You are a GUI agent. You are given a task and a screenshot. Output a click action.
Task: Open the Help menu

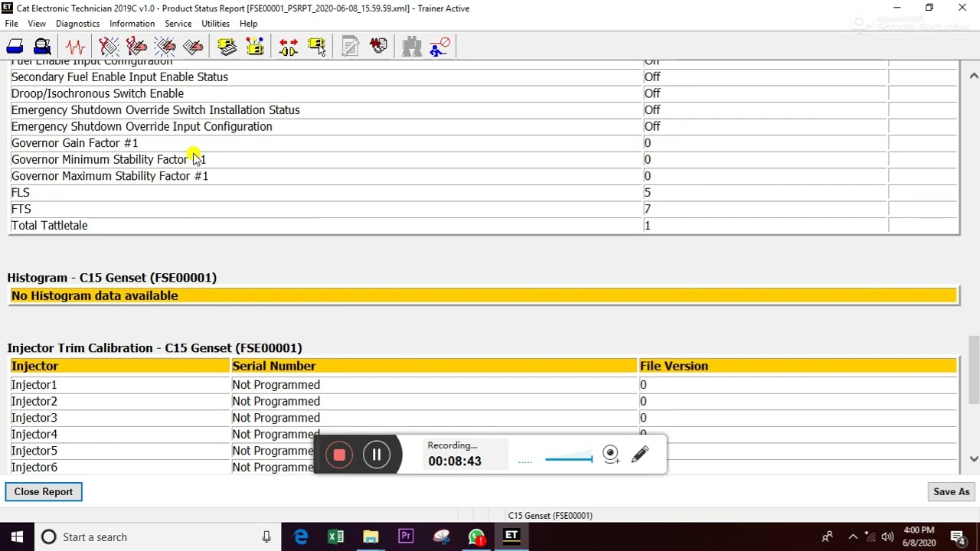(248, 24)
